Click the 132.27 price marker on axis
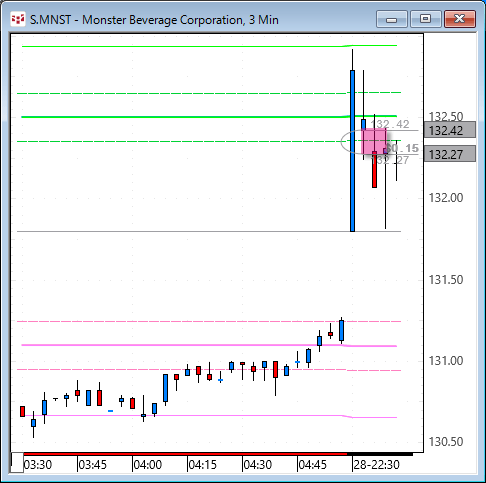 [450, 154]
